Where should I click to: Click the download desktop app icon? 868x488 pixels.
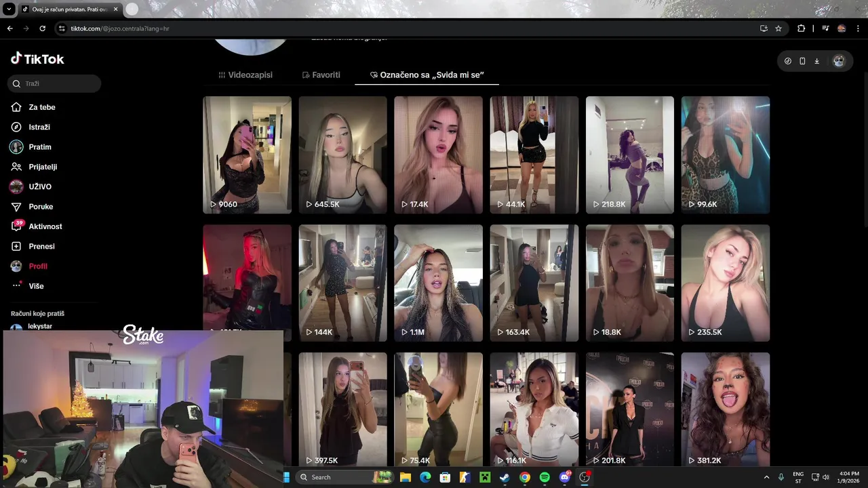click(x=816, y=61)
